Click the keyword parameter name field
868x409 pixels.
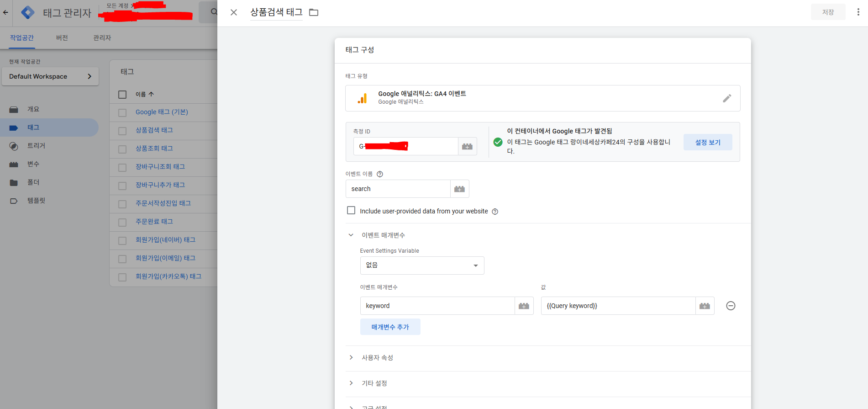tap(437, 306)
